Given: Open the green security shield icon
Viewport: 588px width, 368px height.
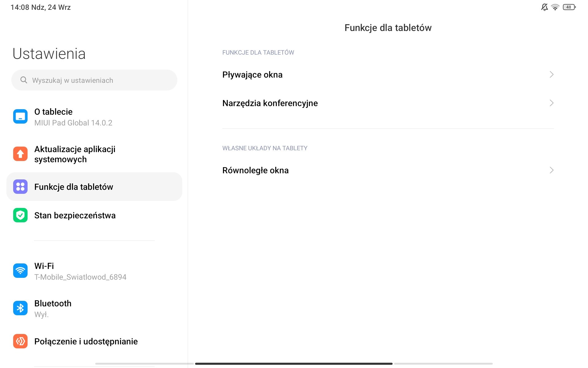Looking at the screenshot, I should (20, 215).
